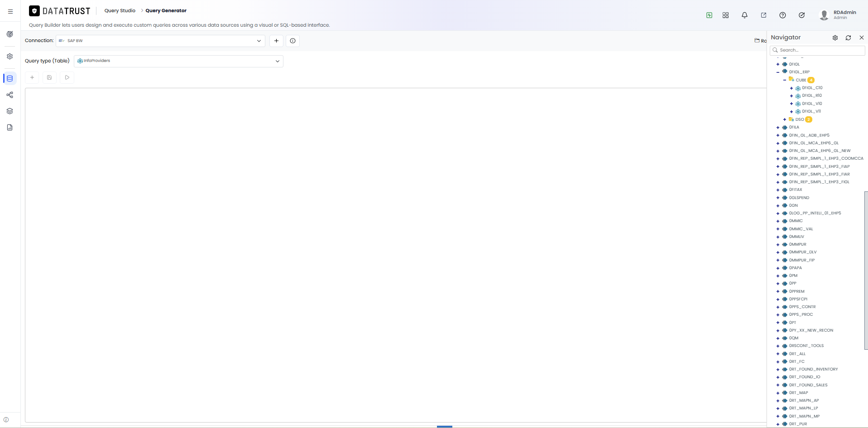Select 0FIN_GL_ADB_EHP5 in Navigator
This screenshot has width=868, height=428.
tap(809, 135)
